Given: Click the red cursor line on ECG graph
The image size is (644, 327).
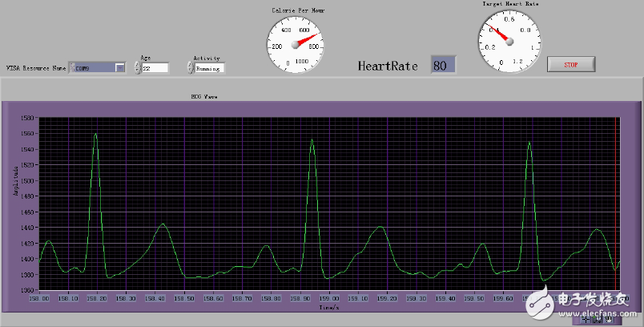Looking at the screenshot, I should (x=615, y=200).
